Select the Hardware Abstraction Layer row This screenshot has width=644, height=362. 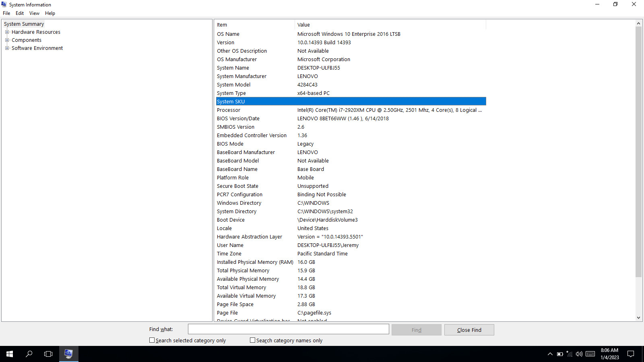[x=351, y=237]
